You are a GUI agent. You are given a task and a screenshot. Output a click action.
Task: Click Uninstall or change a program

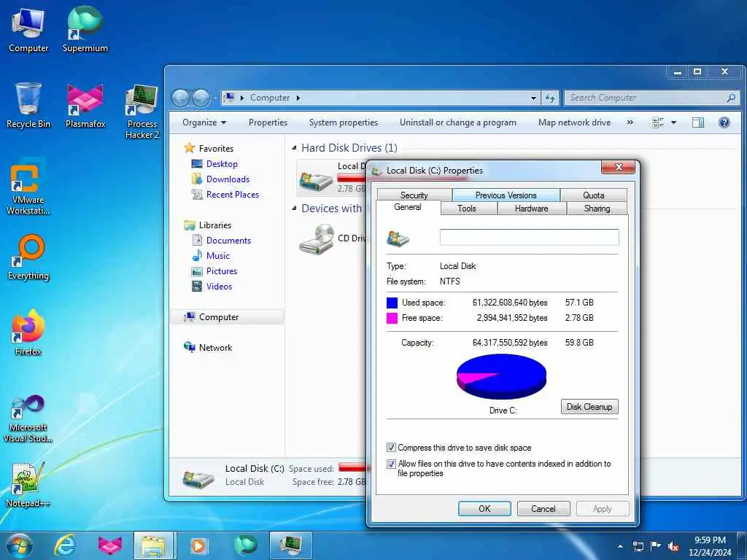click(x=458, y=122)
